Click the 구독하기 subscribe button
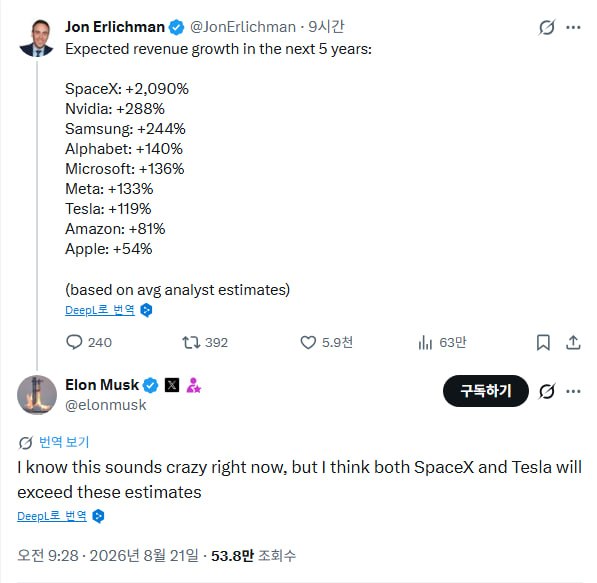597x583 pixels. click(486, 391)
